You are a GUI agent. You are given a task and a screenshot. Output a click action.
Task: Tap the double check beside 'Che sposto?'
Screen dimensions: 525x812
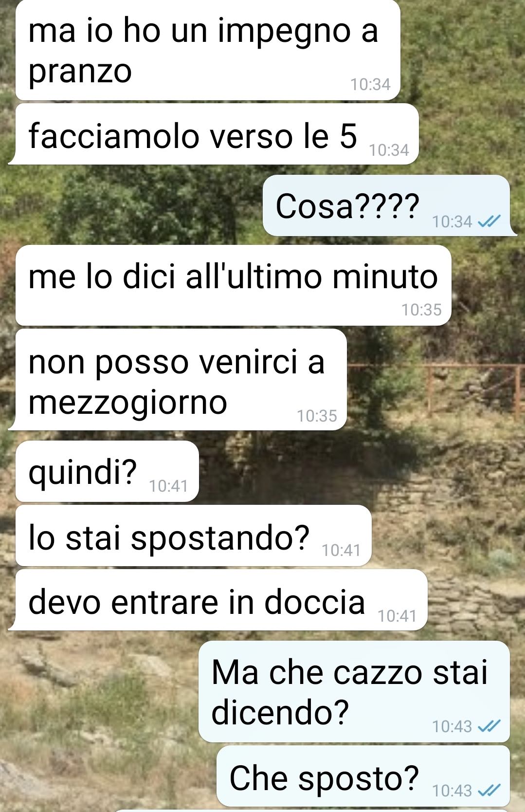(x=489, y=791)
